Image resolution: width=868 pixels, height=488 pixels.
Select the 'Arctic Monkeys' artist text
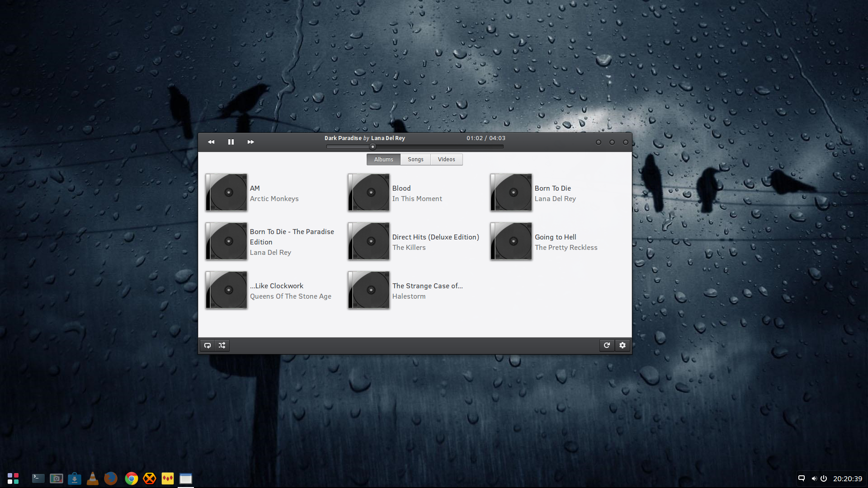(274, 199)
